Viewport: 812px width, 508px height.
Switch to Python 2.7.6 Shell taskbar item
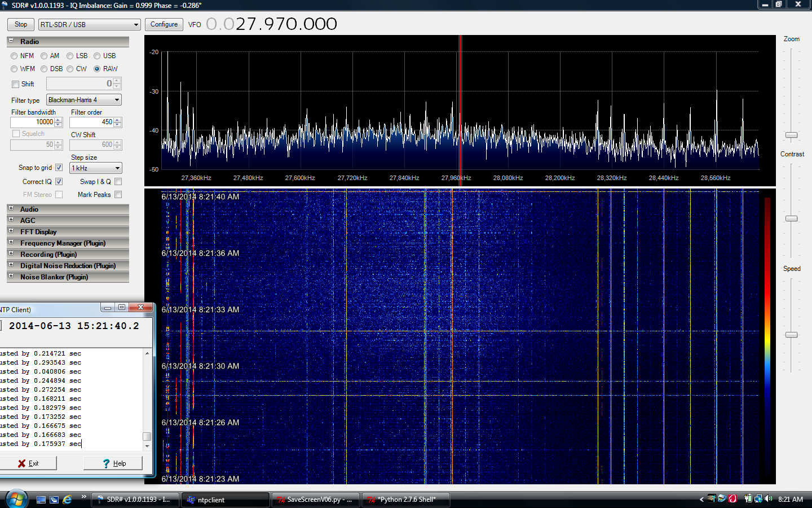click(406, 500)
